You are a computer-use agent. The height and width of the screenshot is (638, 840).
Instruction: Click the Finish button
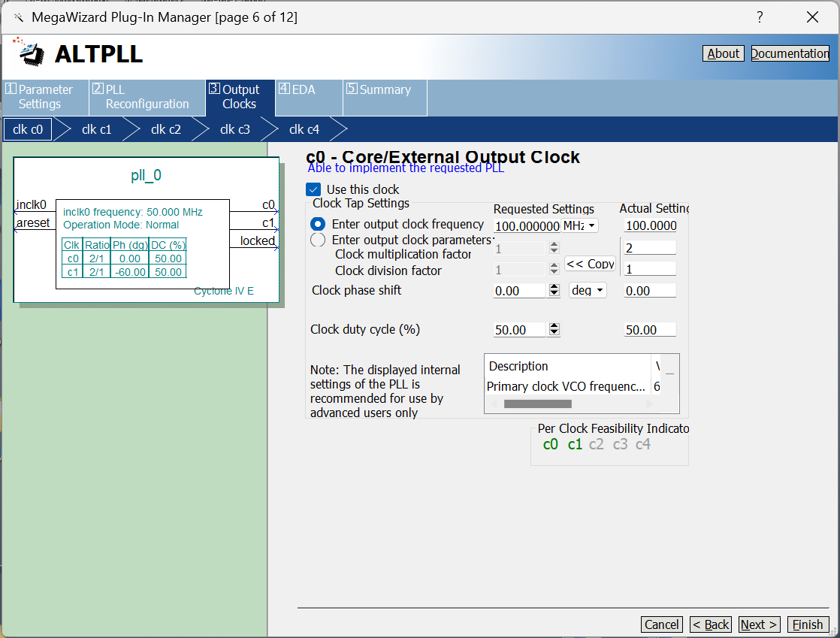[808, 624]
